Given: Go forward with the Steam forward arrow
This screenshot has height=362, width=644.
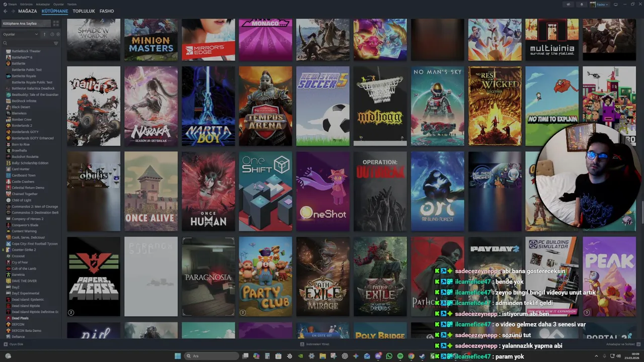Looking at the screenshot, I should point(13,11).
